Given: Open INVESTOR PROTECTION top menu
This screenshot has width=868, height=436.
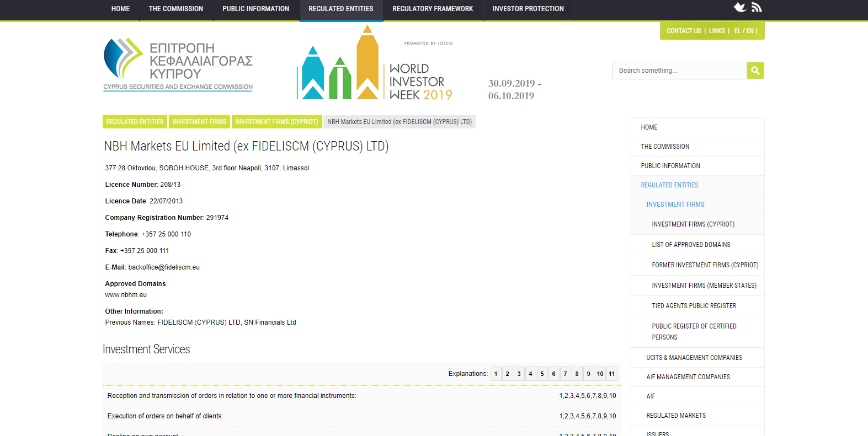Looking at the screenshot, I should [x=528, y=9].
